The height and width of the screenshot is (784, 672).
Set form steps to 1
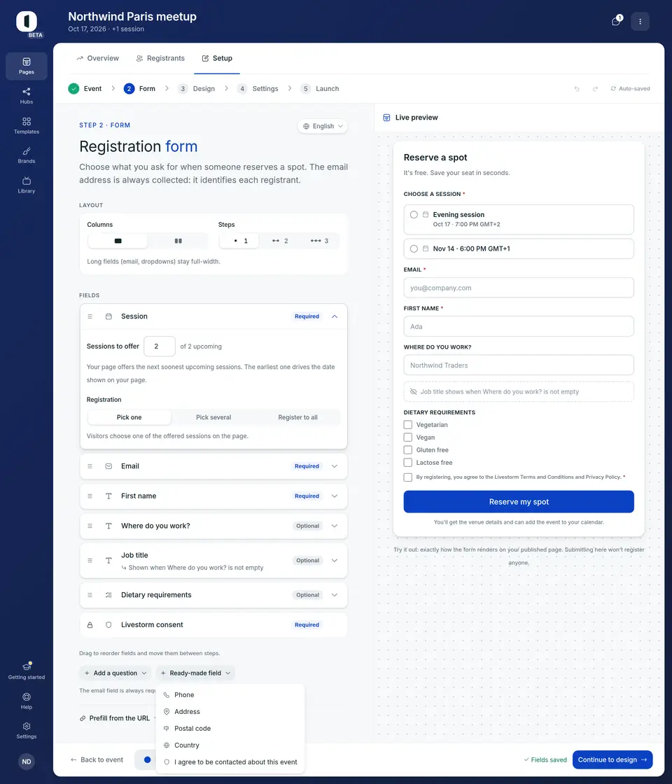click(239, 241)
